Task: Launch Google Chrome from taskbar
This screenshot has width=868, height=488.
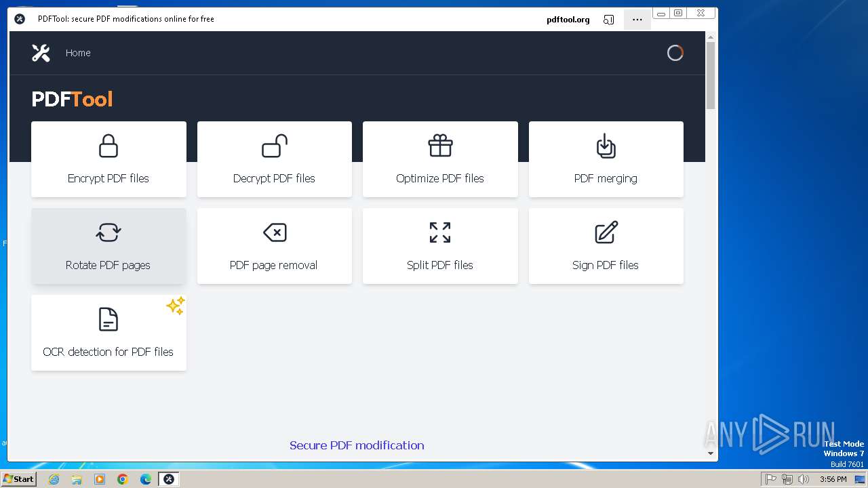Action: [123, 479]
